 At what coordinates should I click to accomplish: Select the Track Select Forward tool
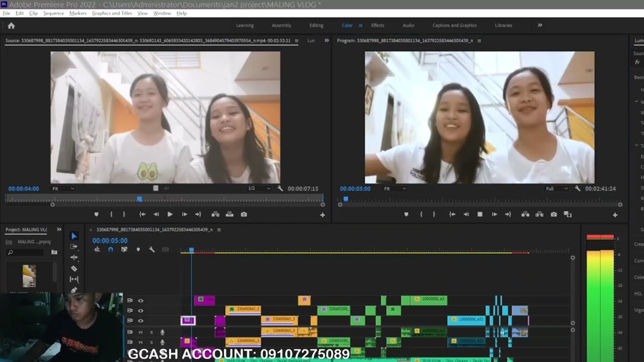(74, 246)
